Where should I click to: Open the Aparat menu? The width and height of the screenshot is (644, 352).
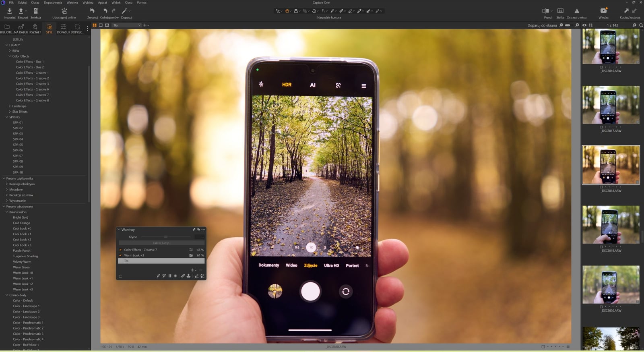click(103, 2)
